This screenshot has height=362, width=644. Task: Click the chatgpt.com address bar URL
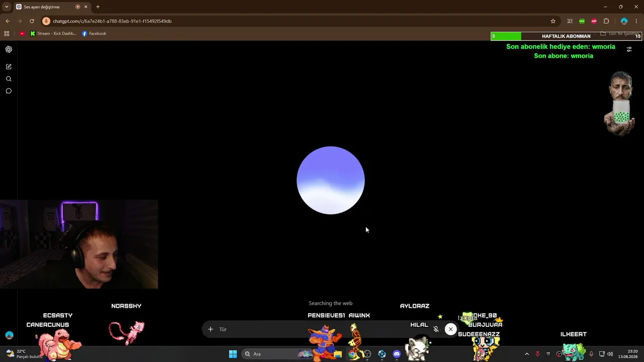[112, 21]
